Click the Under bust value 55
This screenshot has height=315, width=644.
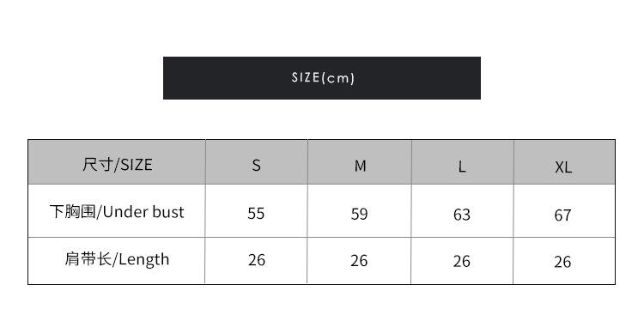click(256, 214)
